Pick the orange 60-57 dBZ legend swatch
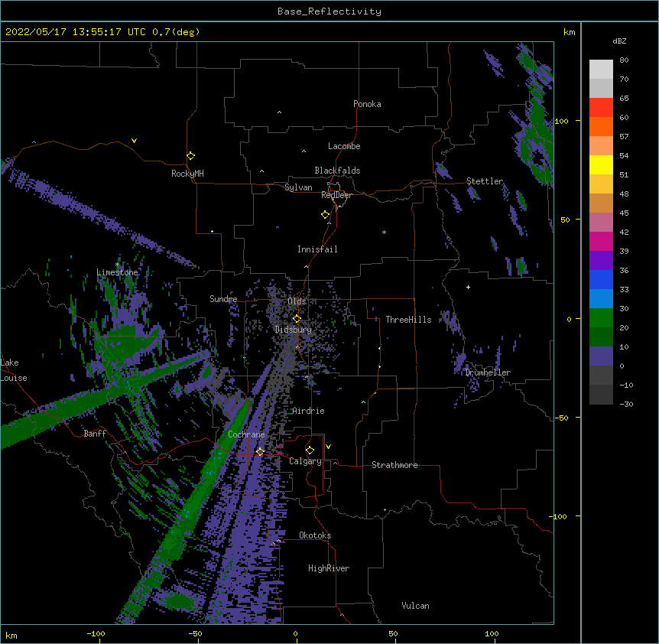Screen dimensions: 659x644 (601, 127)
